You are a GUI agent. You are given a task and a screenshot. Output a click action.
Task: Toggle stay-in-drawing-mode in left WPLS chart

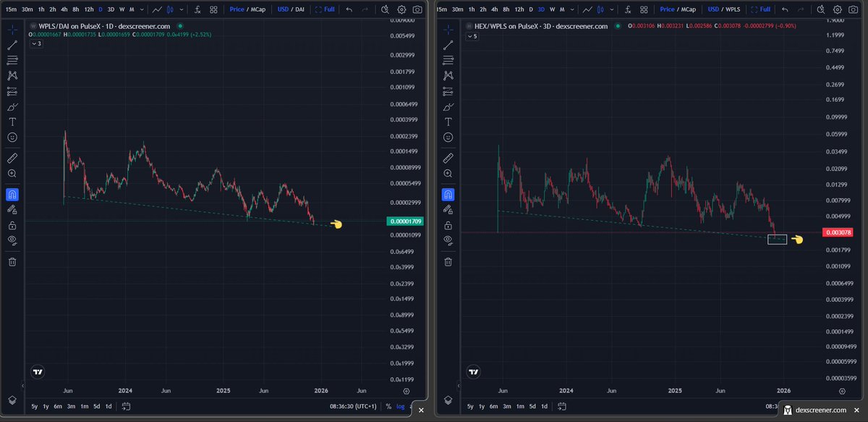[x=12, y=209]
